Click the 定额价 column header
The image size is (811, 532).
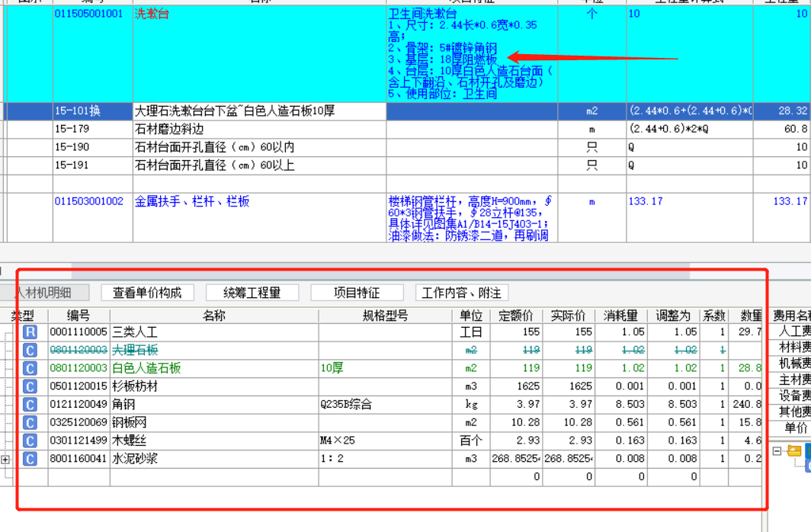pyautogui.click(x=516, y=316)
